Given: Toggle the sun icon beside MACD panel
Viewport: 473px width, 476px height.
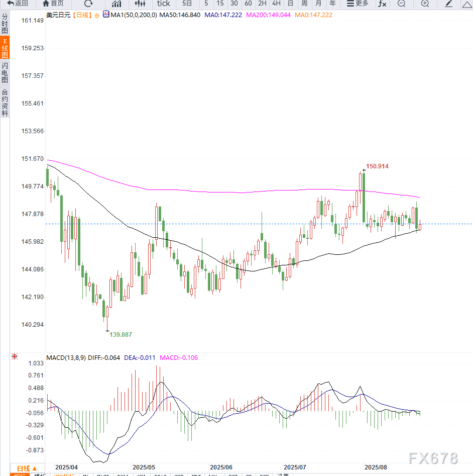Looking at the screenshot, I should click(x=15, y=357).
